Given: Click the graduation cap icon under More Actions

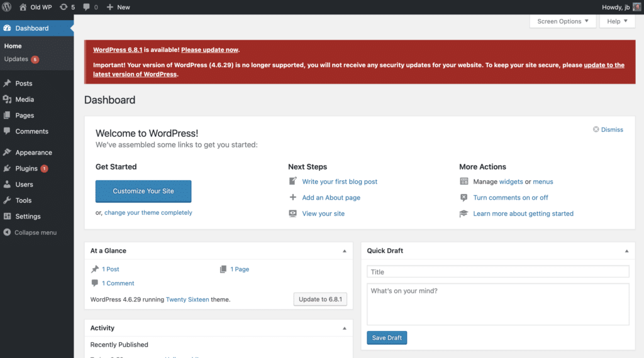Looking at the screenshot, I should click(464, 214).
